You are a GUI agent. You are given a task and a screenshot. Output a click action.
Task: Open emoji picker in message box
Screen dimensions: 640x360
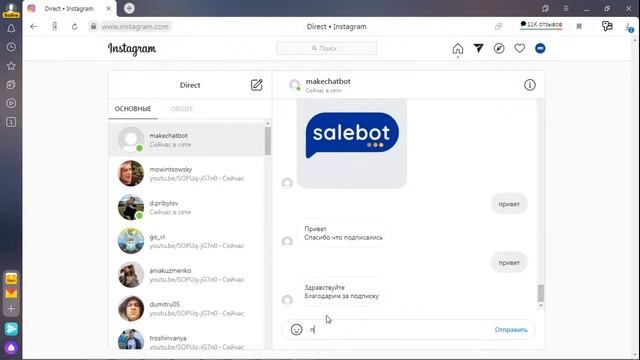[x=296, y=329]
